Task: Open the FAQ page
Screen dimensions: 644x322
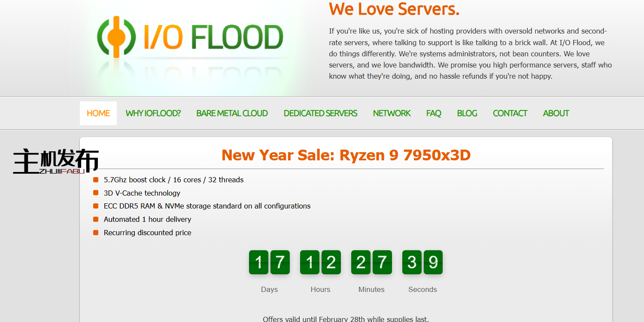Action: [x=434, y=113]
